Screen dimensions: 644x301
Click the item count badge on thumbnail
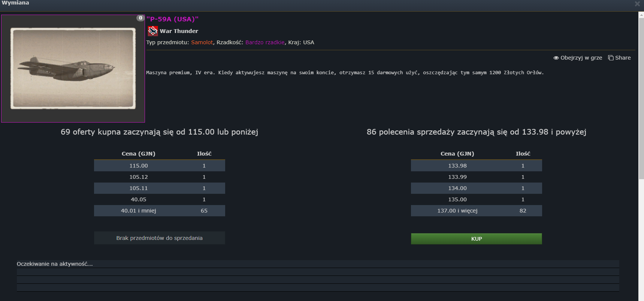(x=140, y=18)
